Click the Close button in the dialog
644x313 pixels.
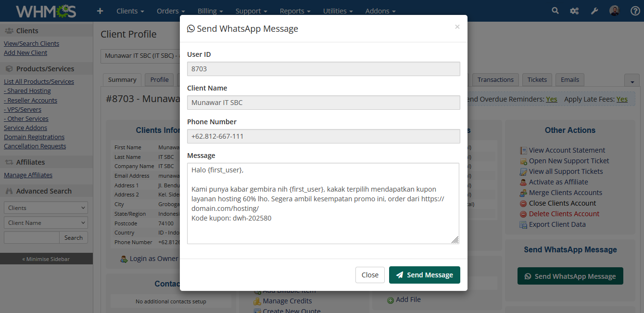[x=370, y=275]
